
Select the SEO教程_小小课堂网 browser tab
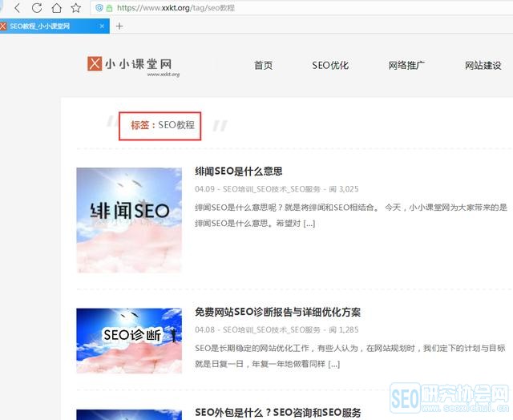coord(55,26)
